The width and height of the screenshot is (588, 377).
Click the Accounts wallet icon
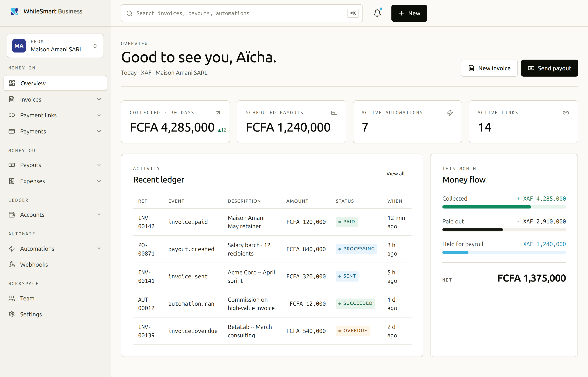(x=12, y=214)
